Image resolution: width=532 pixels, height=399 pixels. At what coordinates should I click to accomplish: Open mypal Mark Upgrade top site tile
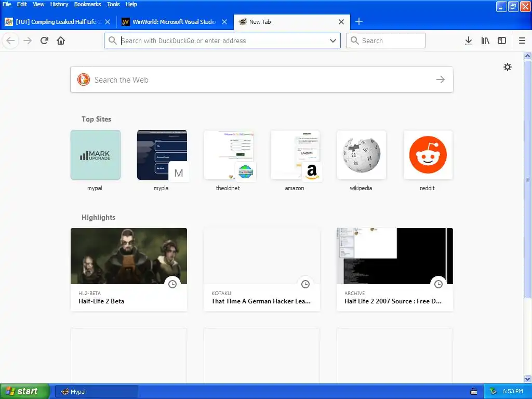(x=96, y=155)
